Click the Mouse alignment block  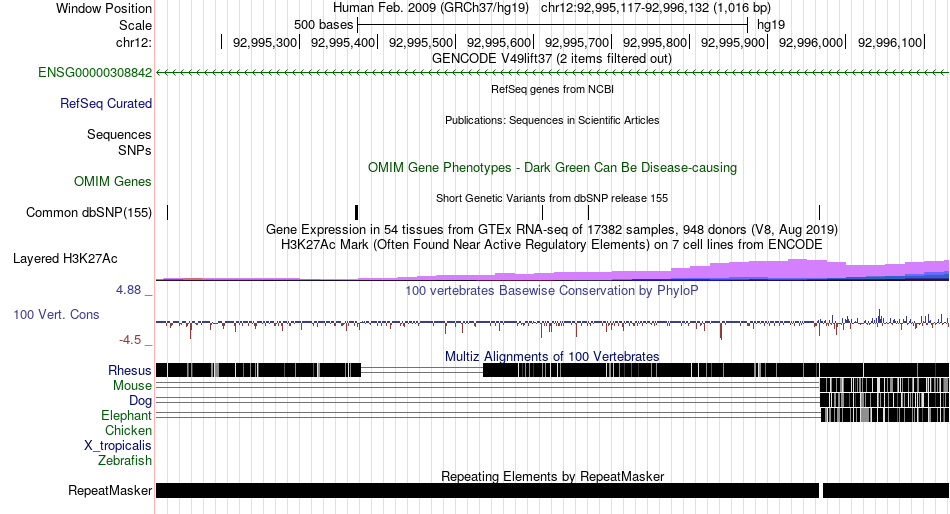click(885, 385)
